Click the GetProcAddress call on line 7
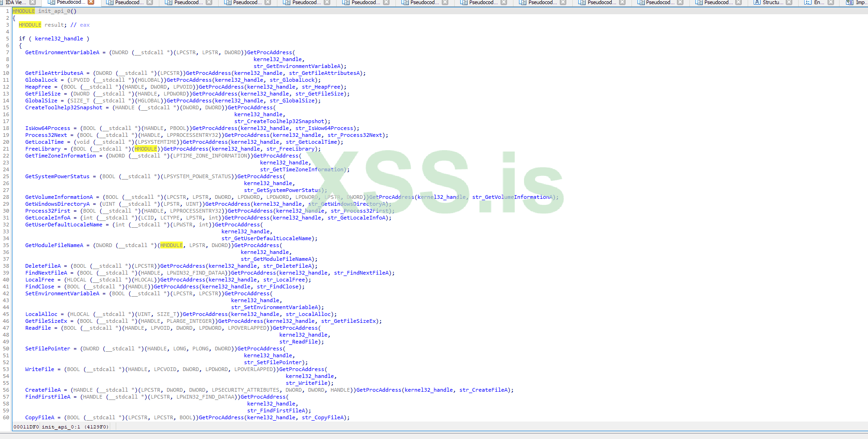868x439 pixels. click(270, 52)
